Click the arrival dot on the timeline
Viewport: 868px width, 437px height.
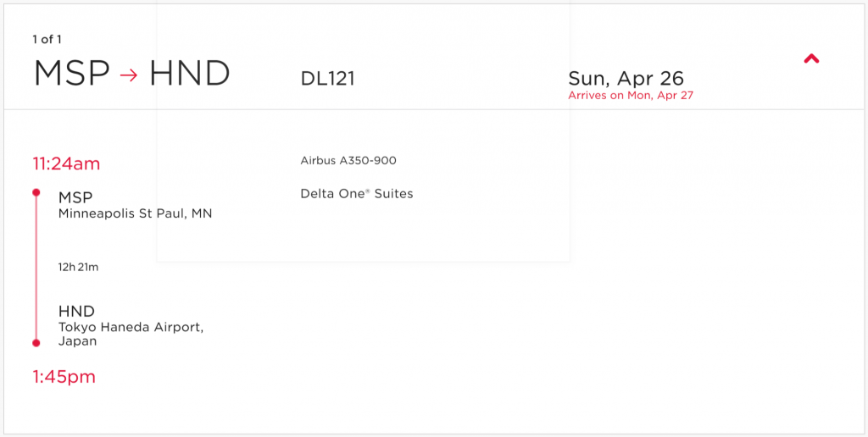(x=36, y=343)
